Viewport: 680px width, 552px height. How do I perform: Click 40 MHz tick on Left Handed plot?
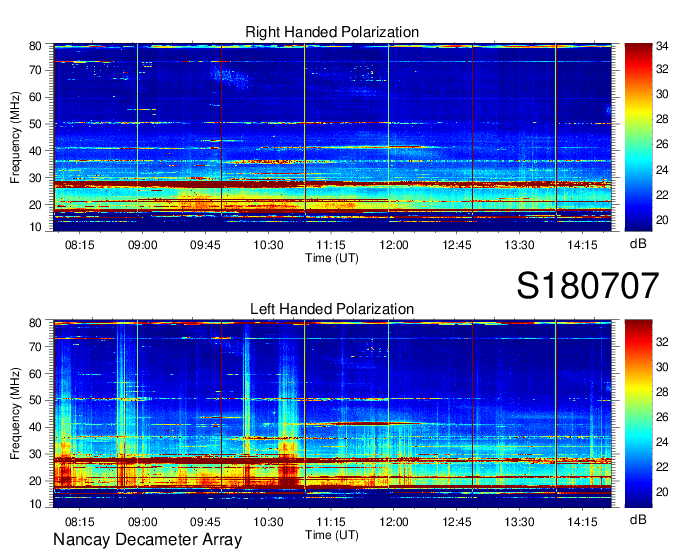pyautogui.click(x=35, y=427)
